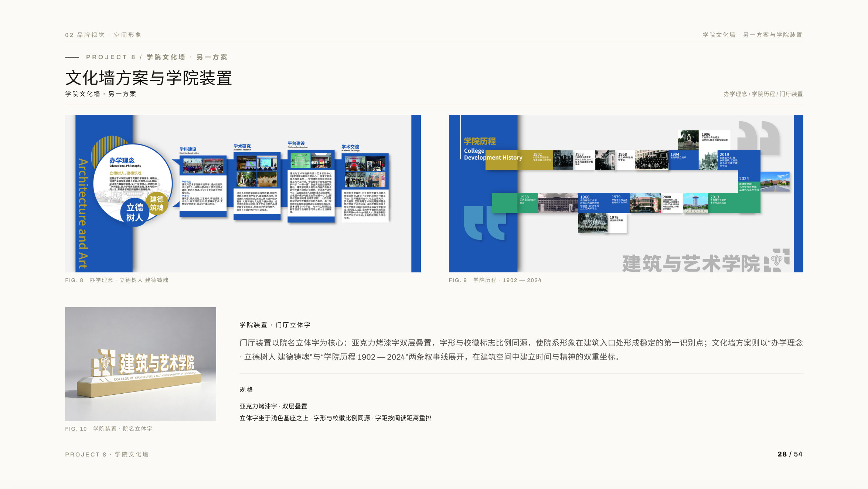Click the paragraph beginning 门厅装置以院名立体字为核心
The height and width of the screenshot is (489, 868).
pos(521,350)
